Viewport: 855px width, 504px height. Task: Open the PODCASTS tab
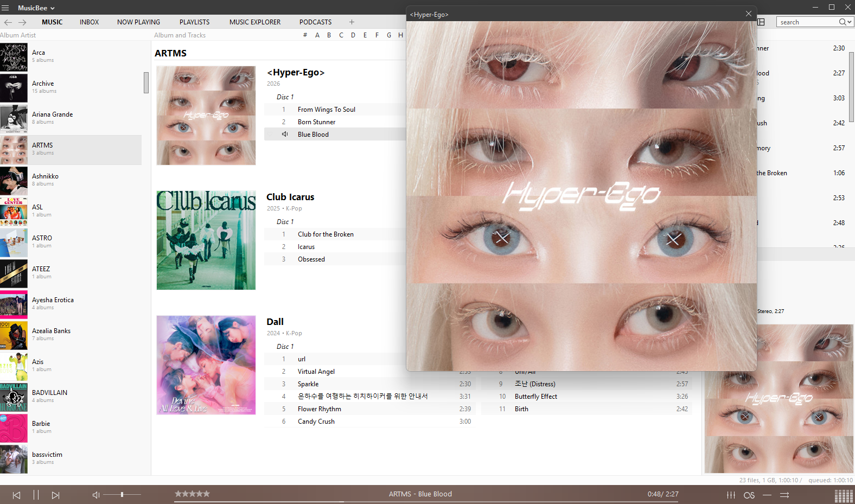[315, 22]
